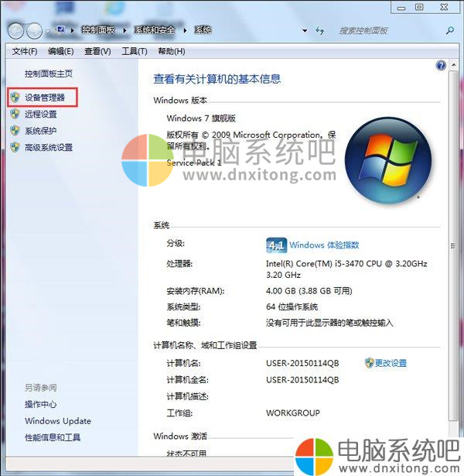Image resolution: width=464 pixels, height=476 pixels.
Task: Click the blue help question mark icon
Action: [x=441, y=65]
